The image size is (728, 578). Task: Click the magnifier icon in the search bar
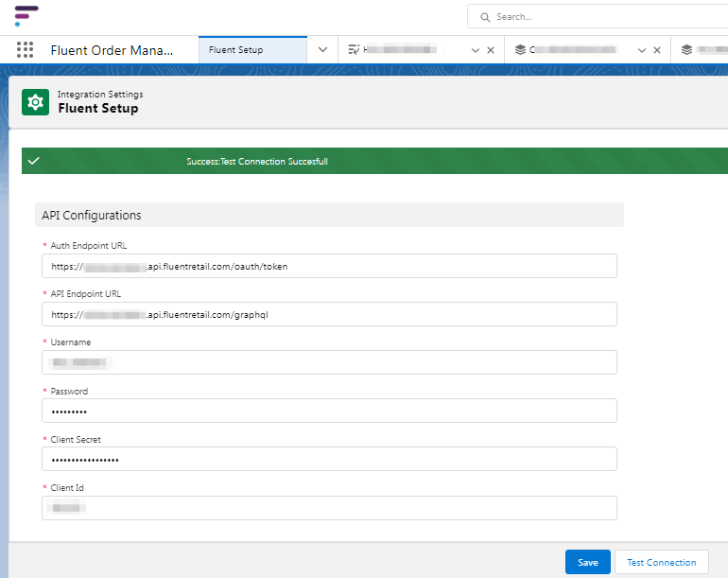click(x=485, y=17)
